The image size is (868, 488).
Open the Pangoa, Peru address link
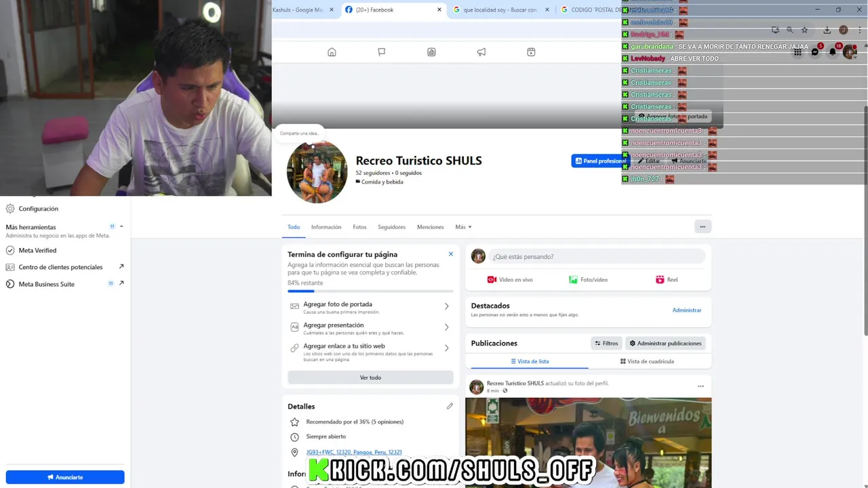click(354, 452)
